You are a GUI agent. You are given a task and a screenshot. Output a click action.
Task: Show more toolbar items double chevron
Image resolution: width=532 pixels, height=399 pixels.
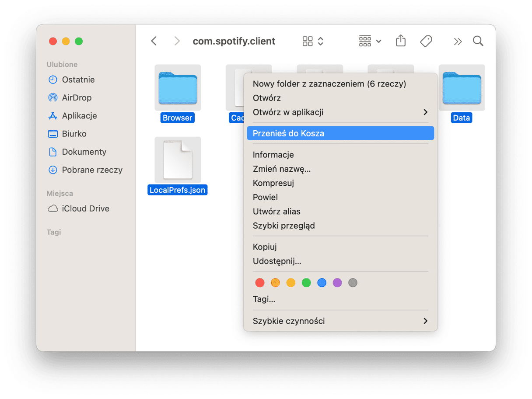458,42
